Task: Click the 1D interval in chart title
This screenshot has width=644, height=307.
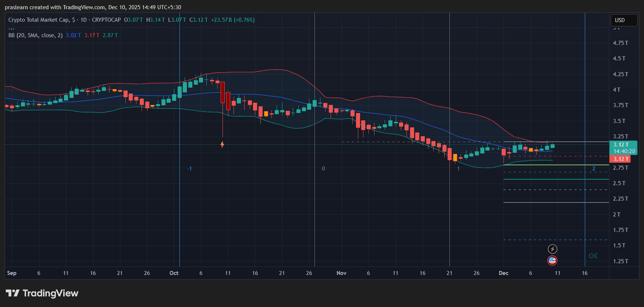Action: pos(83,20)
